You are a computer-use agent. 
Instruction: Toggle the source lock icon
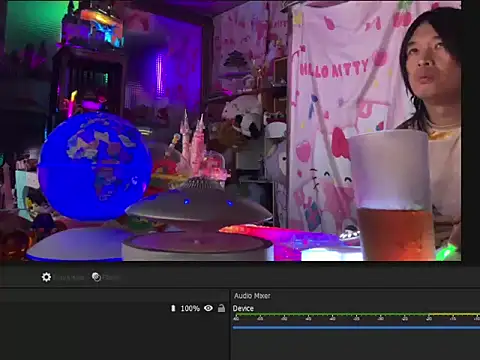click(x=221, y=308)
